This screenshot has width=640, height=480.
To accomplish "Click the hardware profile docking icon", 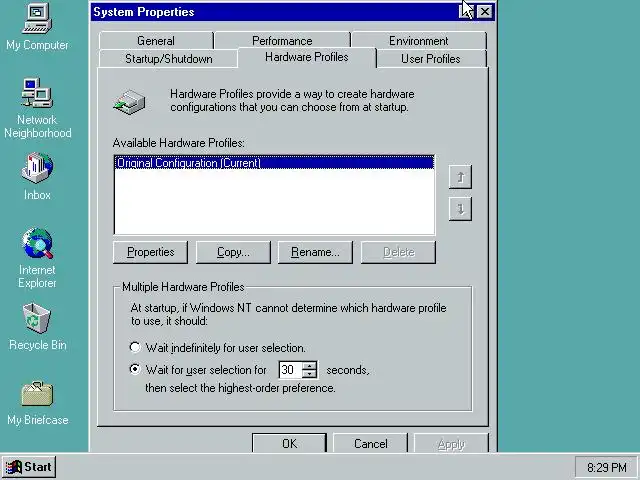I will point(129,102).
